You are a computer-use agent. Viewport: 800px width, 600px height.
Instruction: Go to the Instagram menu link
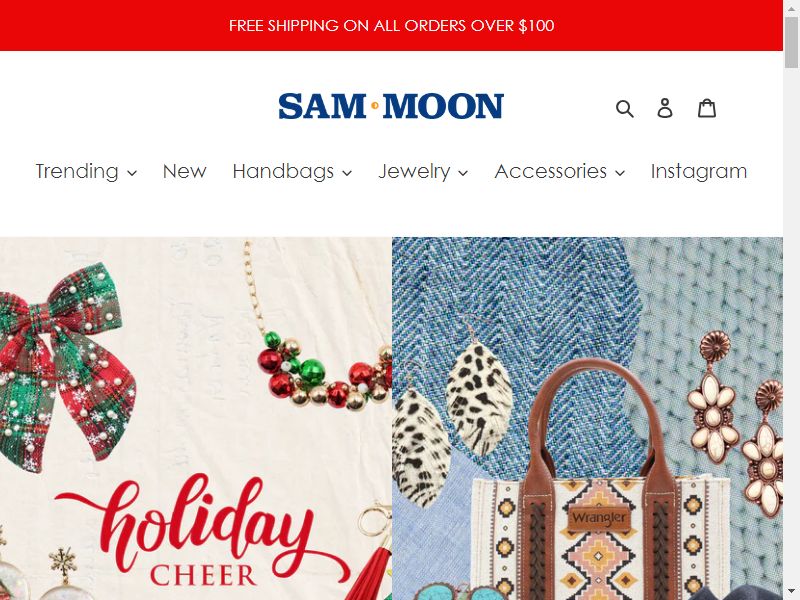click(698, 171)
